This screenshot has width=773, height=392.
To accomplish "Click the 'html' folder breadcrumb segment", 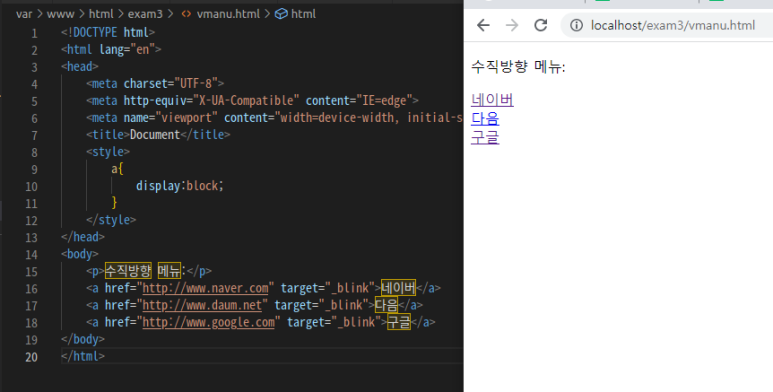I will pyautogui.click(x=101, y=14).
